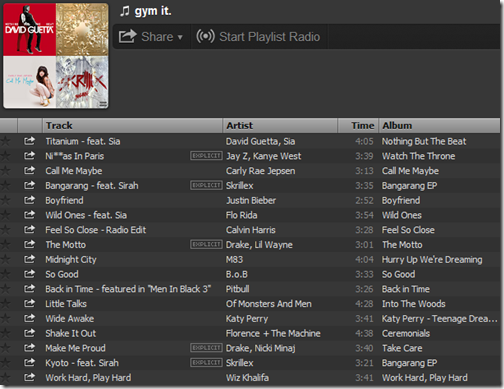Share Kyoto - feat. Sirah track
This screenshot has height=389, width=504.
29,362
